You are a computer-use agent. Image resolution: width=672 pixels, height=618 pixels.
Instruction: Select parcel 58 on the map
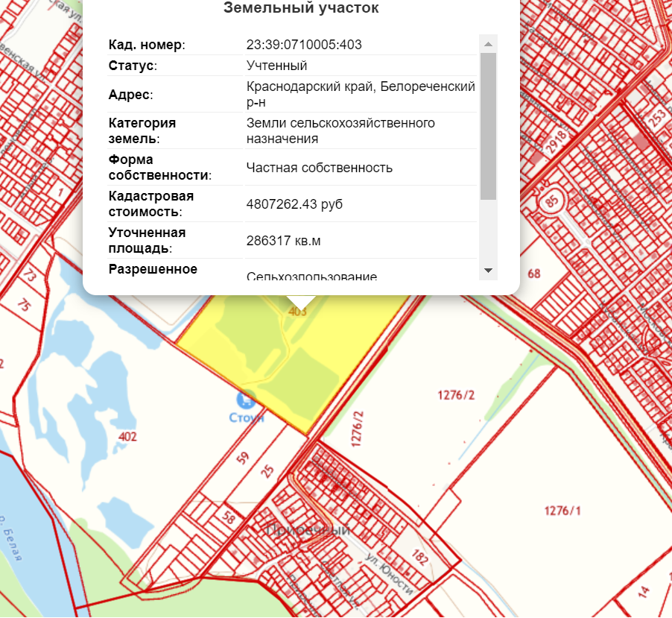(x=229, y=518)
